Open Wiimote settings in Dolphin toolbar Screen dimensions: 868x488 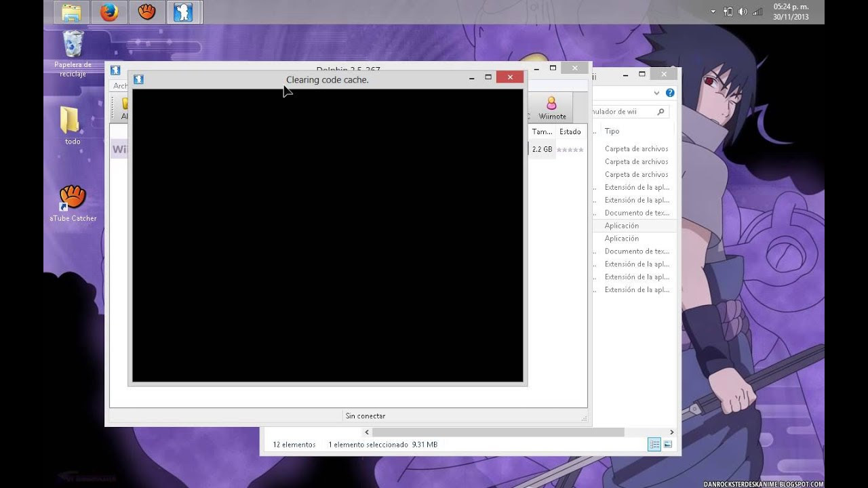(x=552, y=107)
